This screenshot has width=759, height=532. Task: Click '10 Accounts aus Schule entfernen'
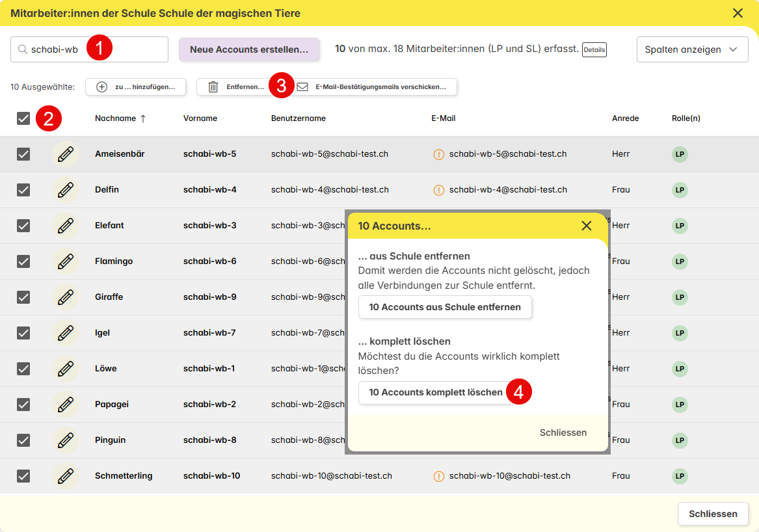[445, 307]
